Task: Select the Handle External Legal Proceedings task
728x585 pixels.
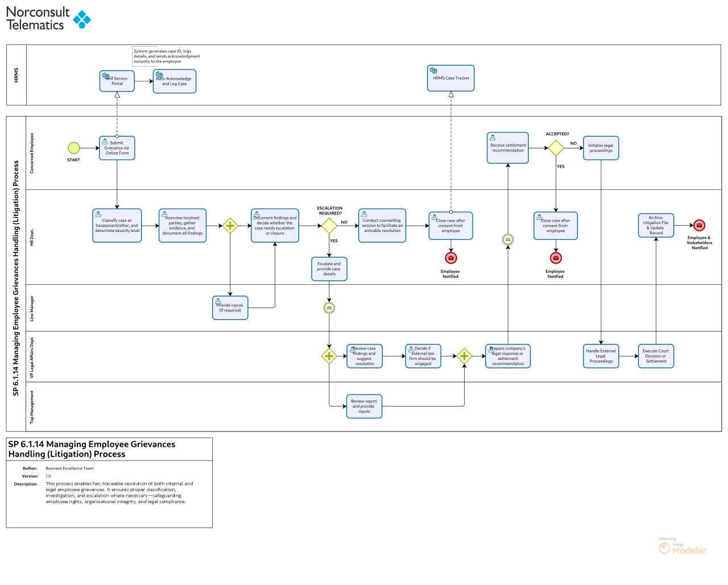Action: click(x=601, y=356)
